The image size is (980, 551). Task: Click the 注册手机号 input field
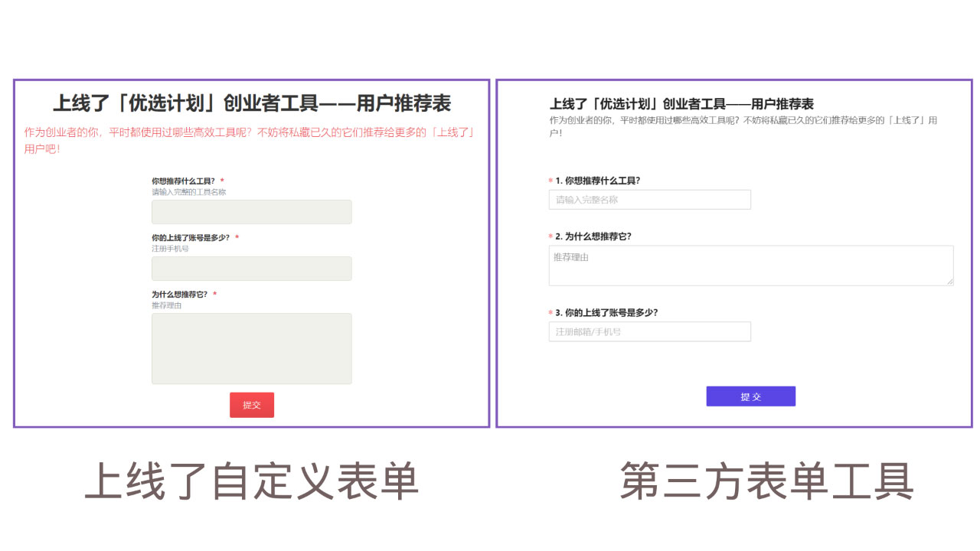(252, 268)
